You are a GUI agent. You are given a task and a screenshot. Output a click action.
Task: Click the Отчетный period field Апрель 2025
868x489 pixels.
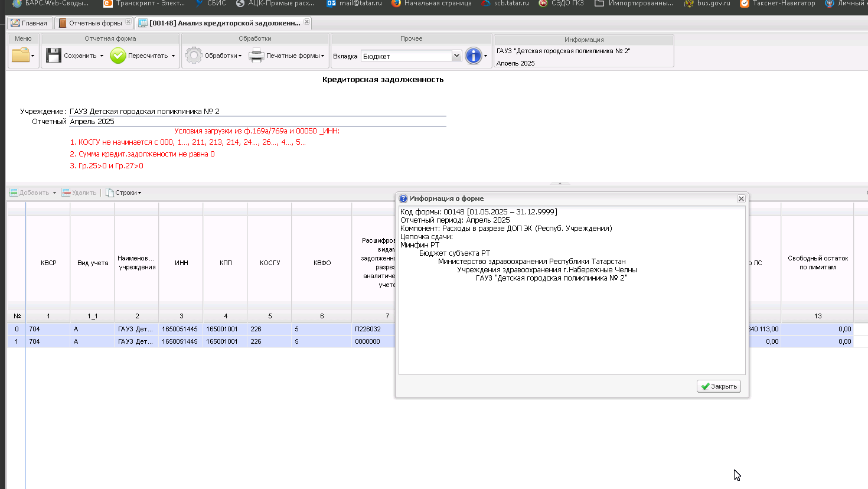pyautogui.click(x=257, y=121)
